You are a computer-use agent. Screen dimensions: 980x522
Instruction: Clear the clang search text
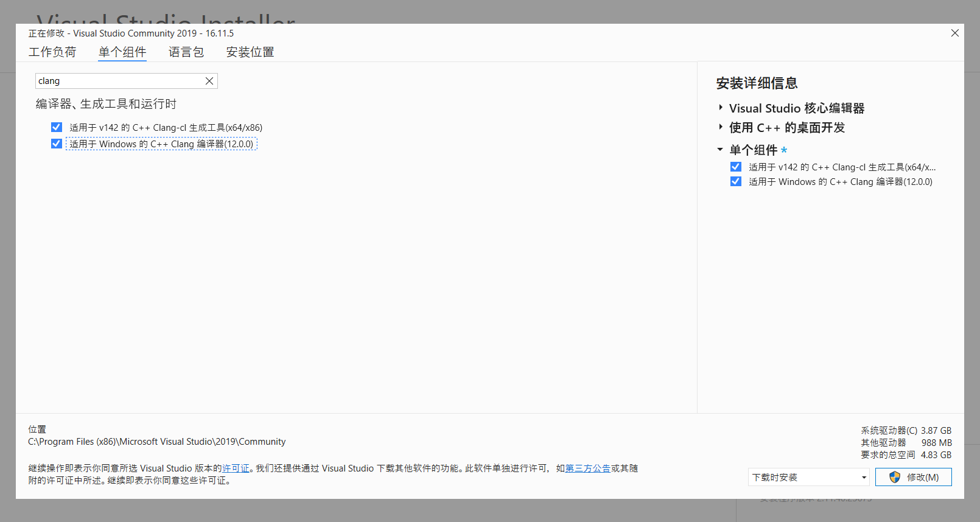[209, 81]
